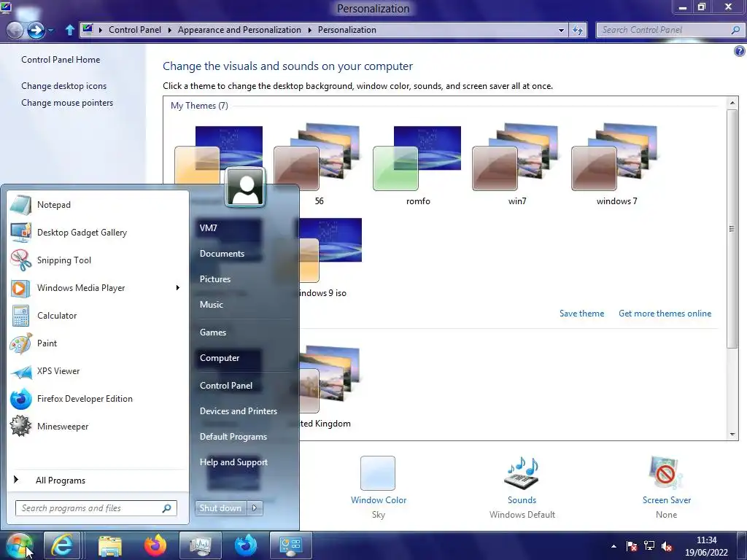The image size is (747, 560).
Task: Open XPS Viewer
Action: coord(98,371)
